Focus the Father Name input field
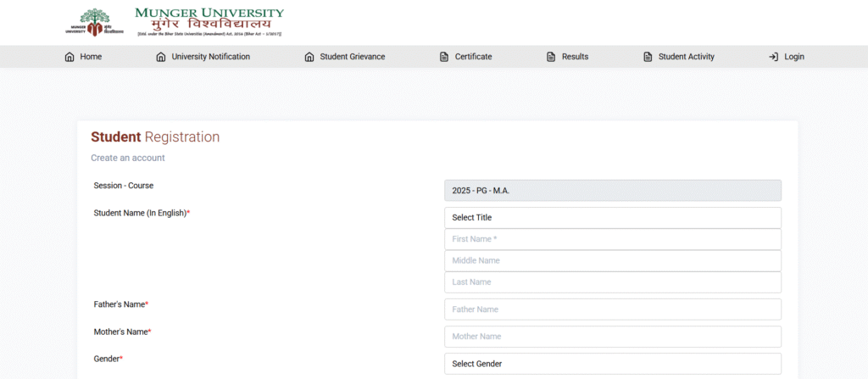Screen dimensions: 868x379 tap(613, 309)
